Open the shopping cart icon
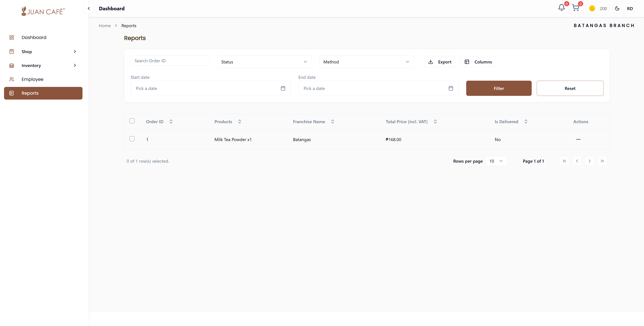The width and height of the screenshot is (644, 326). [x=576, y=8]
